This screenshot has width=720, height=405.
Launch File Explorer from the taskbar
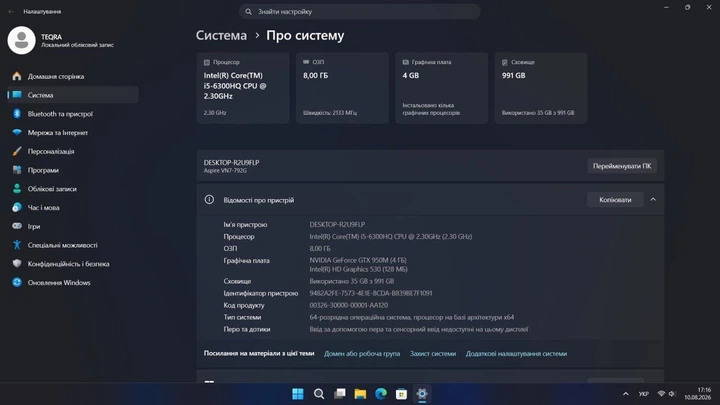[360, 394]
